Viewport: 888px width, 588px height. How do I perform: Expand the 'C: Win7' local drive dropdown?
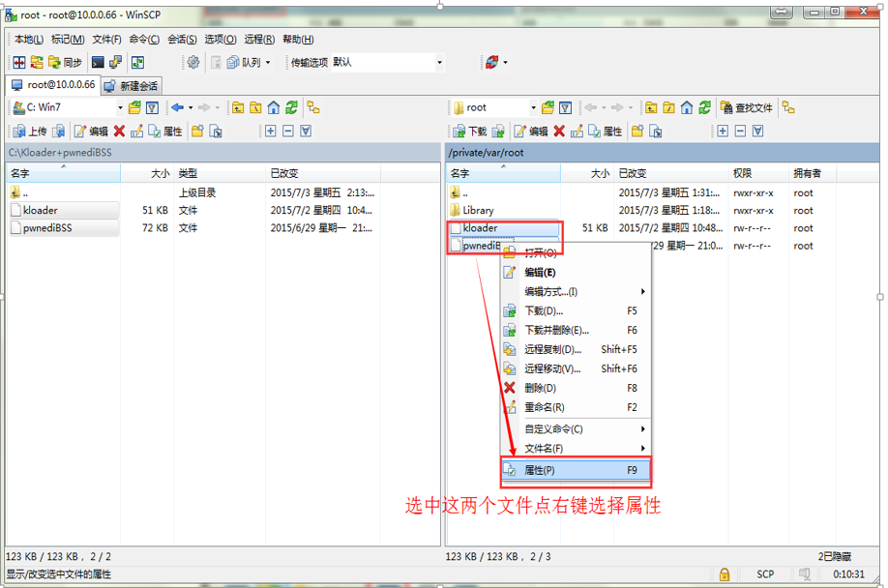120,107
